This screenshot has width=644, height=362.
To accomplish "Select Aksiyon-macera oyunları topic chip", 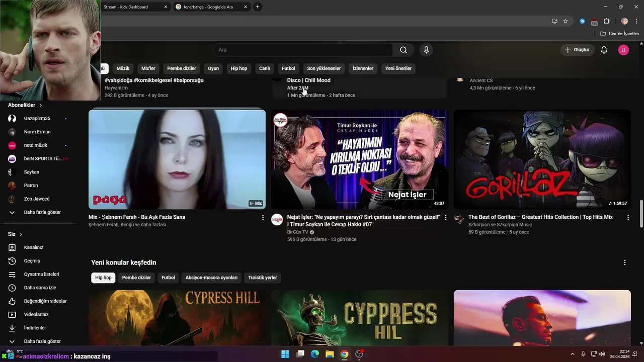I will (211, 278).
